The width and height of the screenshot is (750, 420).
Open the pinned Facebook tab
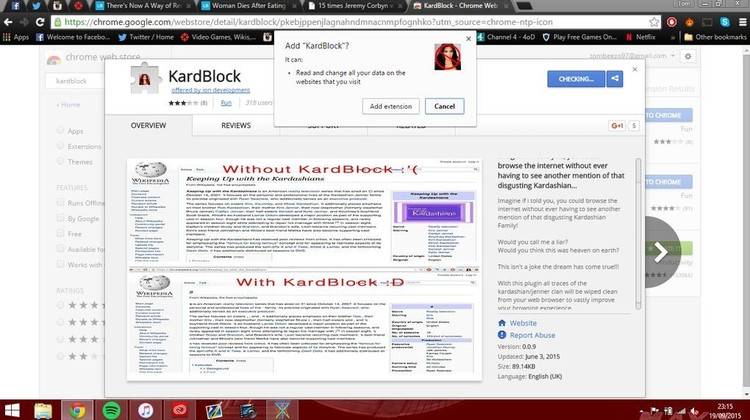15,6
